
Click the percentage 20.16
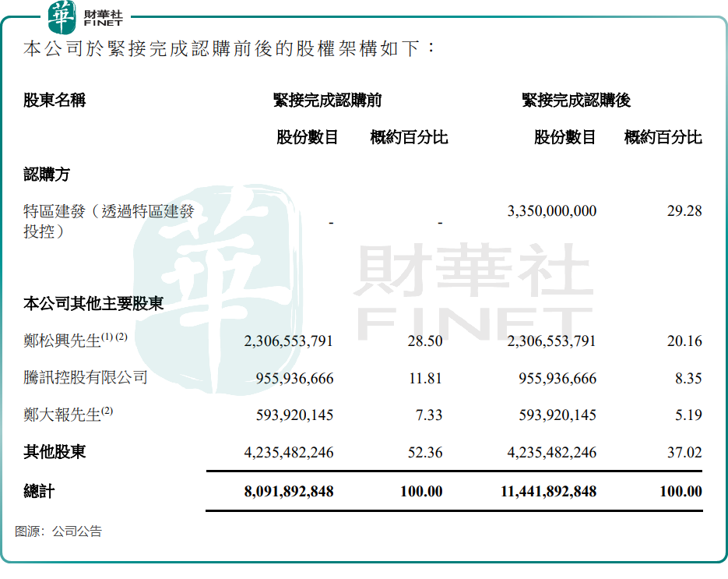[684, 341]
